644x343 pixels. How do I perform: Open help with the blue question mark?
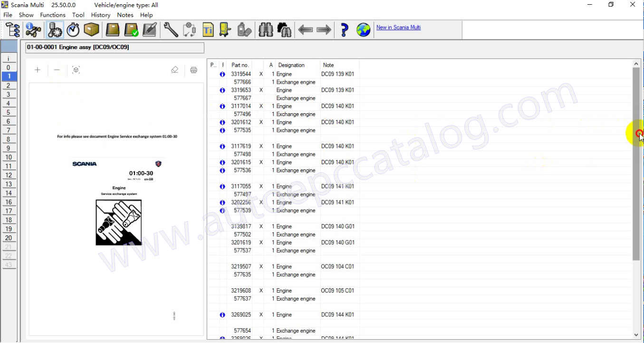coord(345,30)
